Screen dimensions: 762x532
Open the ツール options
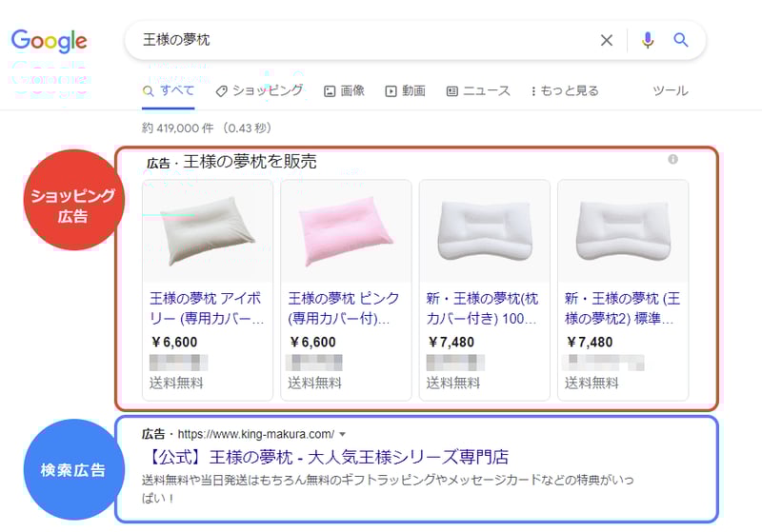[x=671, y=90]
